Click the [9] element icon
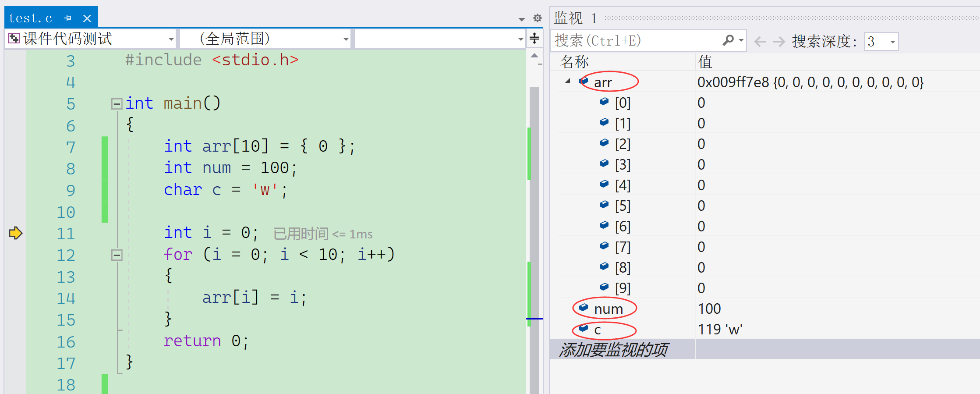 pos(604,287)
